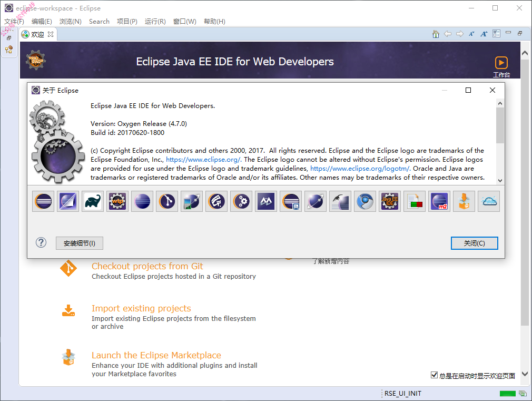Click About text scrollbar down arrow
Viewport: 532px width, 401px height.
click(x=500, y=181)
